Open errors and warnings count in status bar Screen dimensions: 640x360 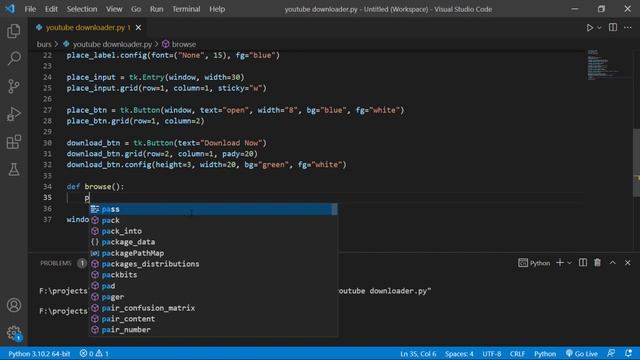point(94,353)
